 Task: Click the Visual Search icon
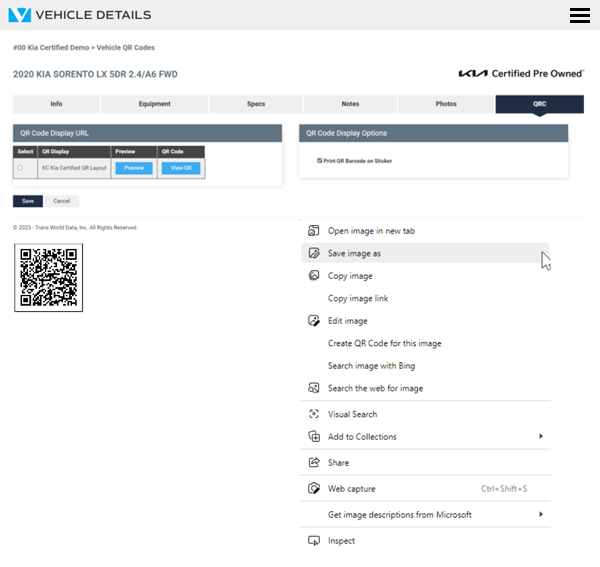coord(314,414)
